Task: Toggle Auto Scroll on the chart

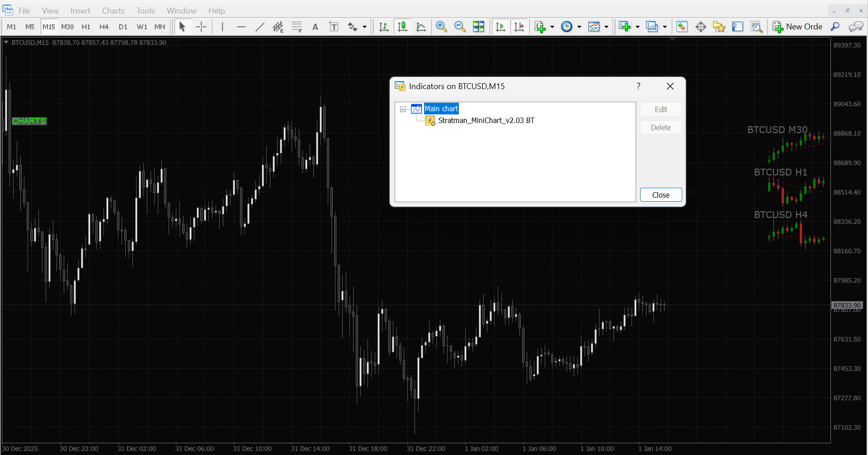Action: click(x=500, y=27)
